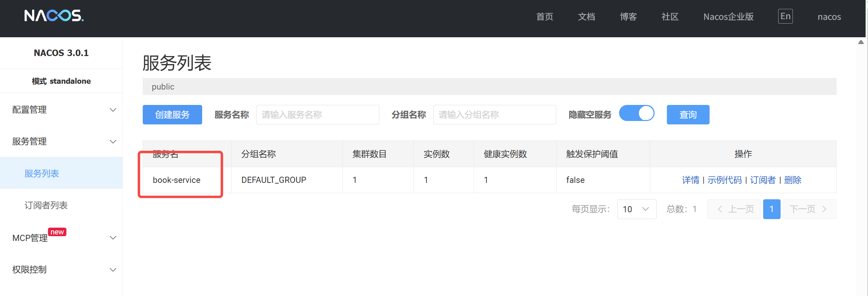Click the scrollbar up arrow

click(x=861, y=42)
